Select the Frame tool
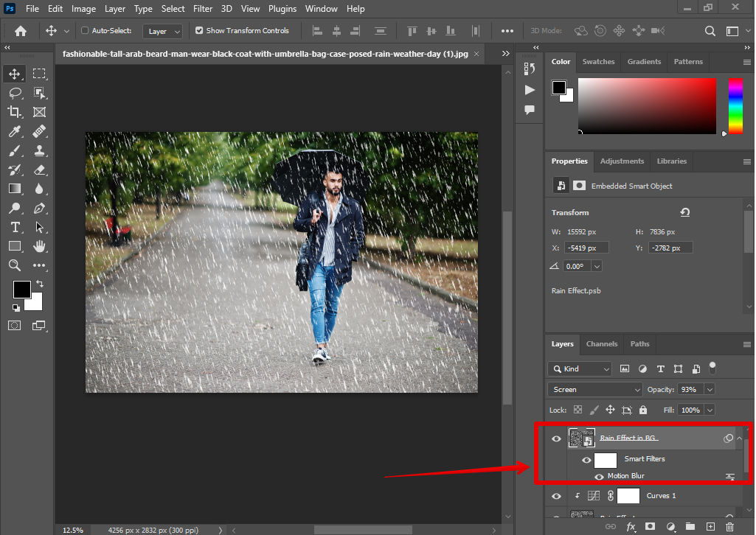The width and height of the screenshot is (756, 535). pyautogui.click(x=39, y=112)
